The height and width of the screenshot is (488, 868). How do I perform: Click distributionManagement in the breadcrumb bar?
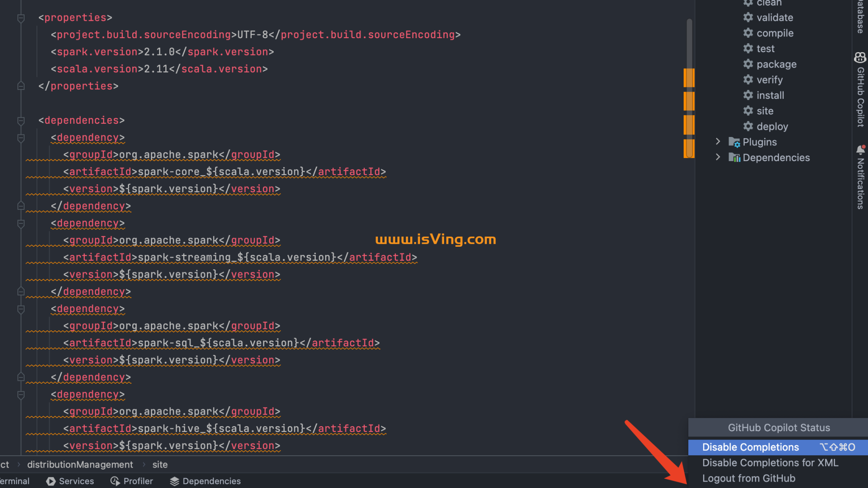click(x=80, y=464)
